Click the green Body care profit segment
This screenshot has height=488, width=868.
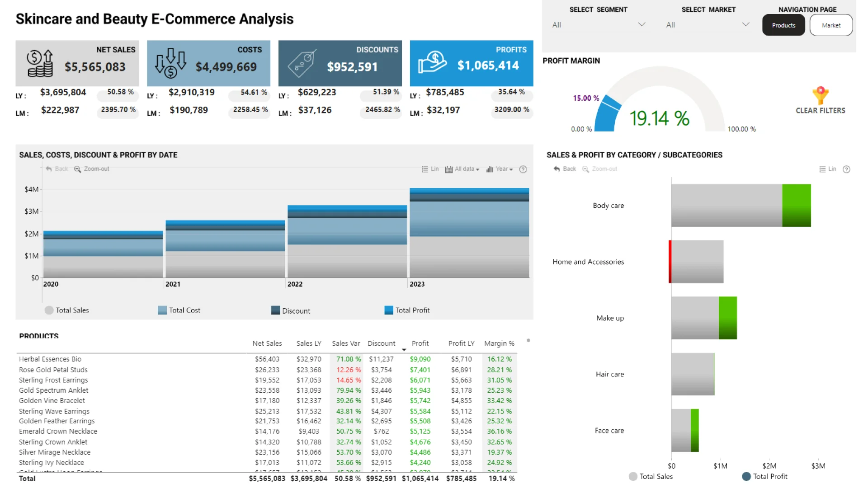click(x=797, y=206)
